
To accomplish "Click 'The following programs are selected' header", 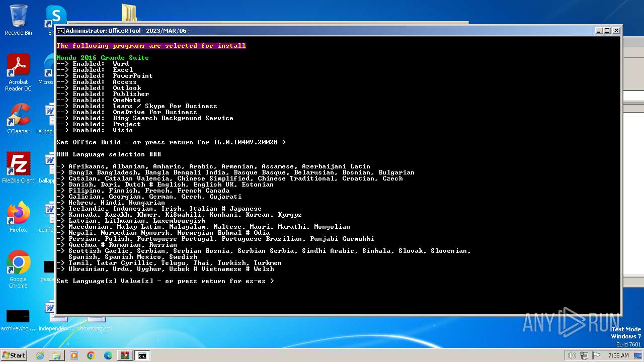I will pos(151,46).
